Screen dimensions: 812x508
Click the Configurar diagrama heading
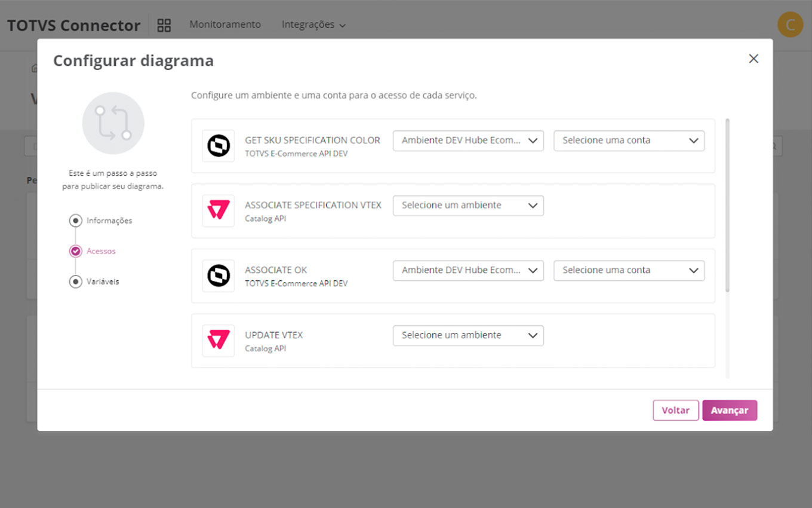click(x=133, y=60)
